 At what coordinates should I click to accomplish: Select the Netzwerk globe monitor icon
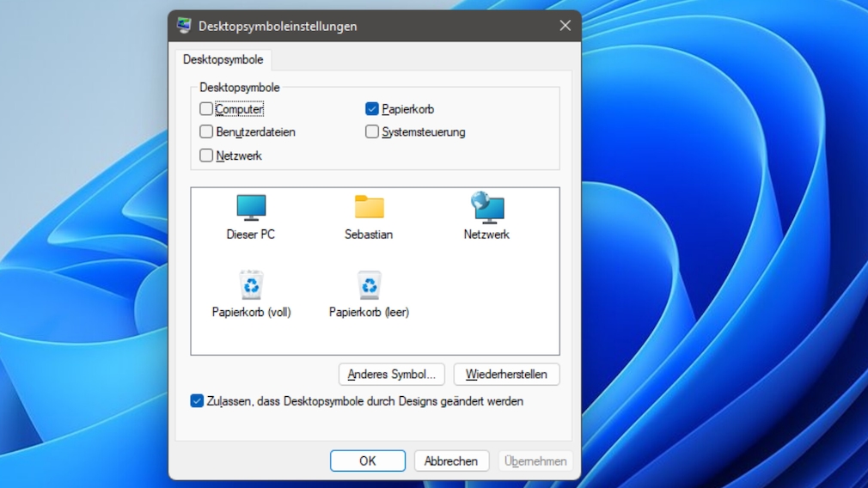[487, 207]
